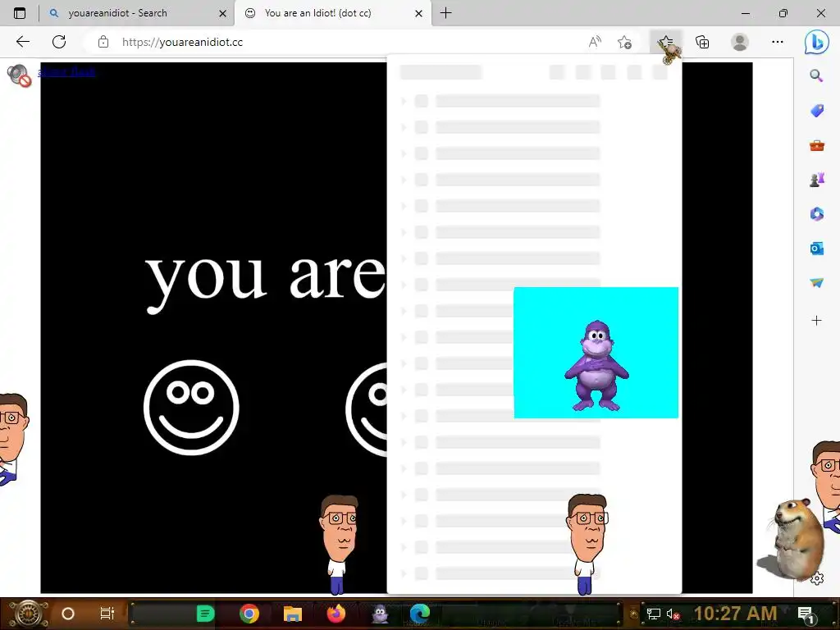Launch Google Chrome from taskbar
This screenshot has height=630, width=840.
[x=249, y=614]
